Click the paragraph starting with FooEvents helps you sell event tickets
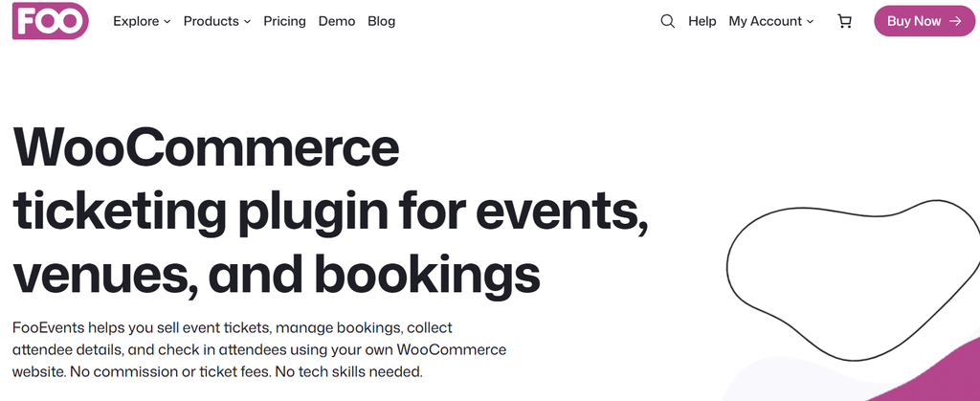The width and height of the screenshot is (980, 401). pyautogui.click(x=259, y=349)
